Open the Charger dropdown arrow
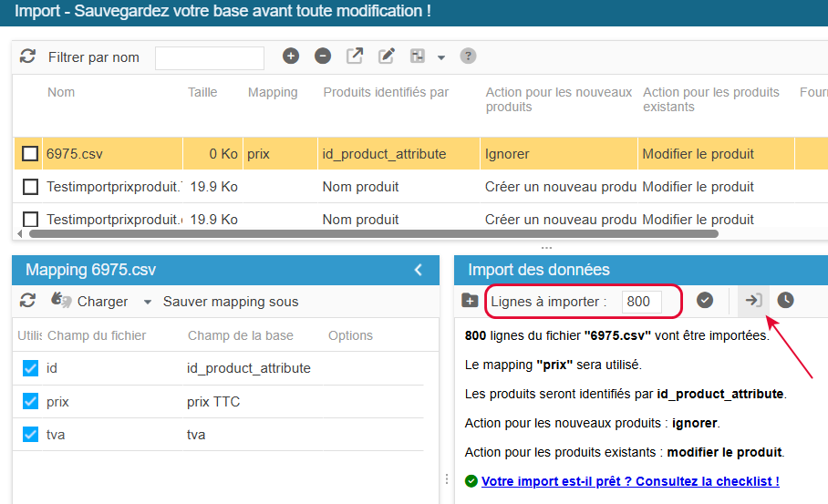The height and width of the screenshot is (504, 828). pos(147,302)
